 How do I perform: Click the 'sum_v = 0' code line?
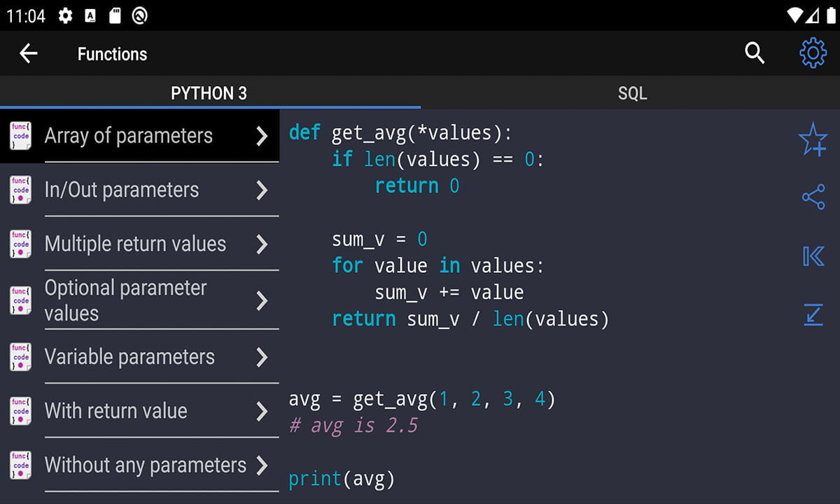click(x=379, y=239)
